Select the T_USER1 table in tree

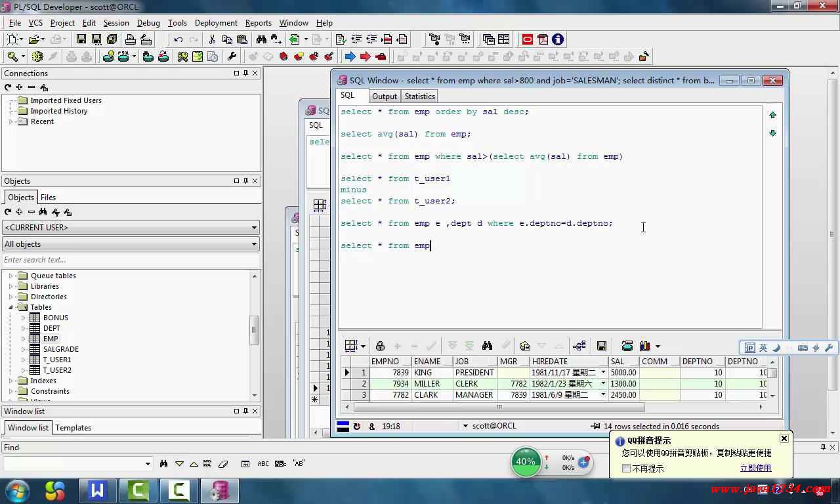(x=57, y=360)
